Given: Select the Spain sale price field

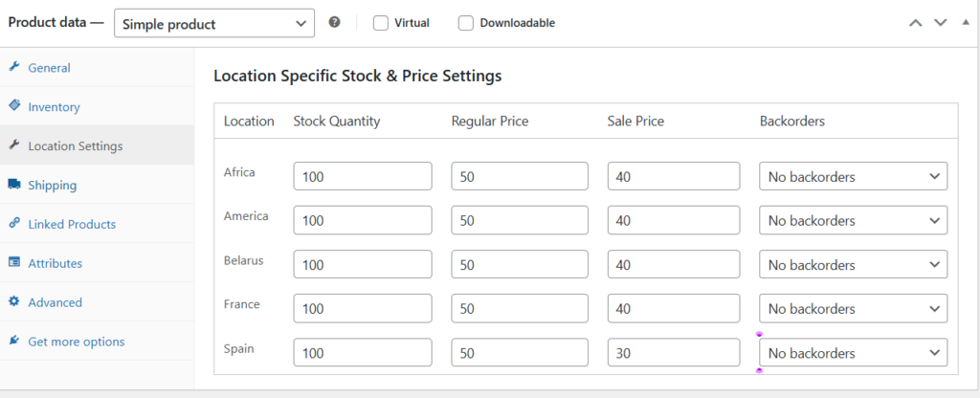Looking at the screenshot, I should point(673,353).
